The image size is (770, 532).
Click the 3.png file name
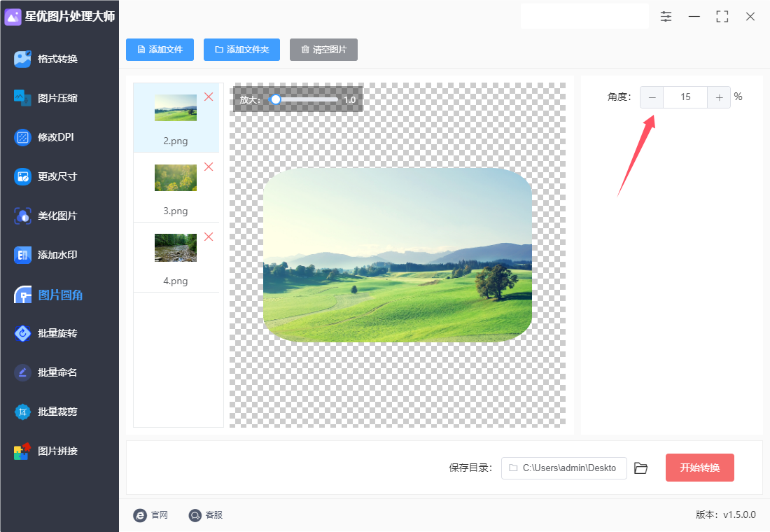pos(176,211)
